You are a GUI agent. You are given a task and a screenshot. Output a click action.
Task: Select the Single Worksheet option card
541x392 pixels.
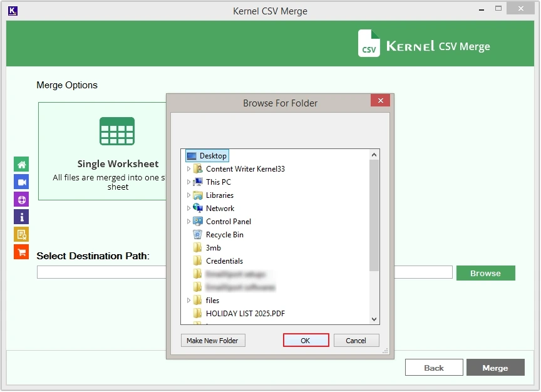pos(103,151)
